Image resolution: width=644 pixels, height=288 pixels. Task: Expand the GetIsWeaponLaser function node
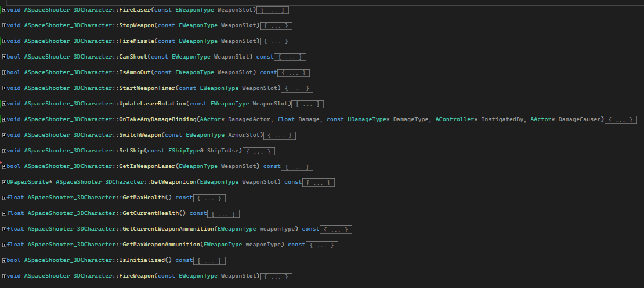(x=4, y=167)
